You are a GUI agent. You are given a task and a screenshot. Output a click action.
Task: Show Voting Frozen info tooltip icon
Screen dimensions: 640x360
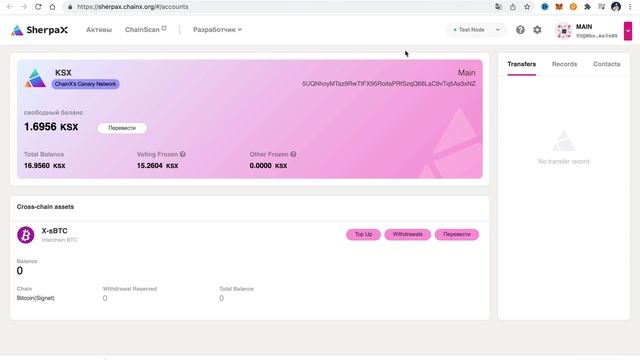[x=182, y=154]
